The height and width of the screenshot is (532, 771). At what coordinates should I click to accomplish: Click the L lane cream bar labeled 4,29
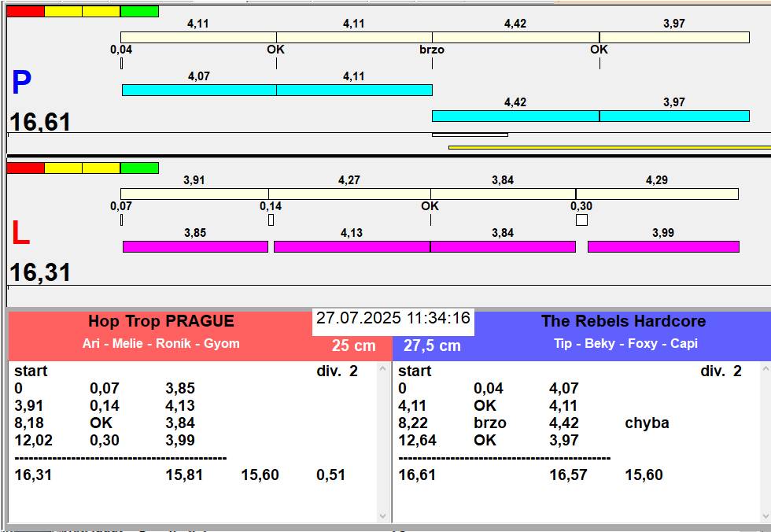click(x=658, y=194)
